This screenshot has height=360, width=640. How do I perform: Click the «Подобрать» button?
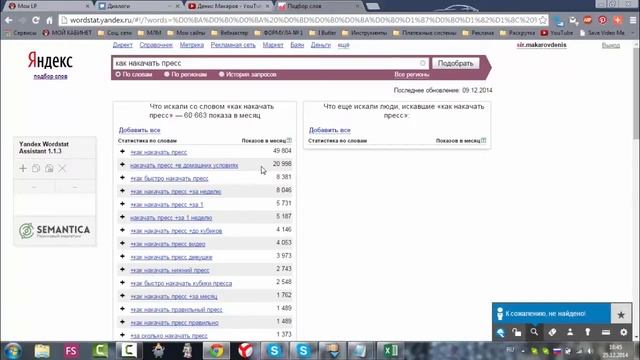tap(456, 63)
